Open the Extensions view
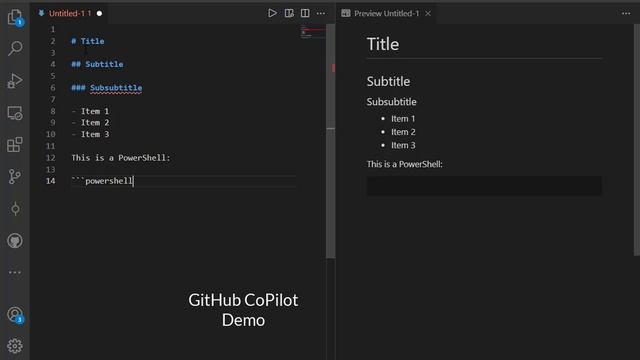The width and height of the screenshot is (640, 360). [x=15, y=144]
